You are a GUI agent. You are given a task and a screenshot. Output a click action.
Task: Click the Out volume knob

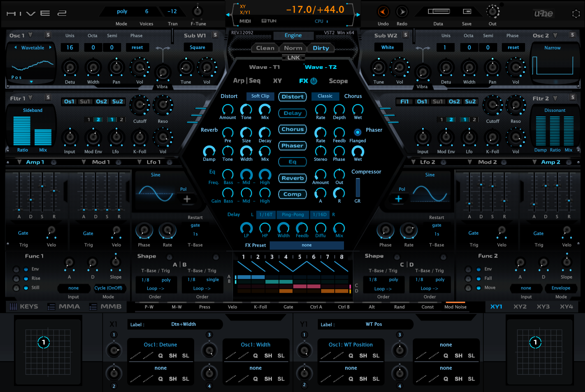pos(493,11)
